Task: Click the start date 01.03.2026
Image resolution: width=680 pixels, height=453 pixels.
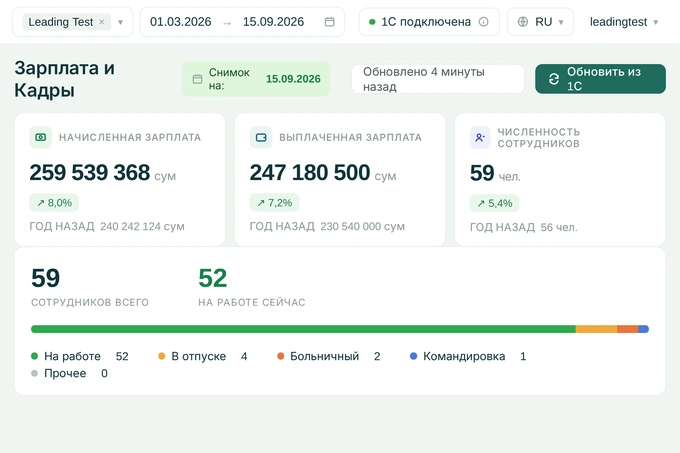Action: (180, 22)
